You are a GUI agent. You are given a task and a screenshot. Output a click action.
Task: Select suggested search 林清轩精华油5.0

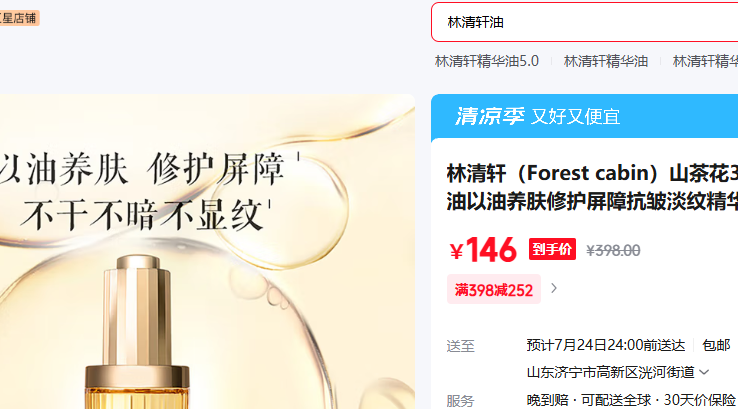click(x=487, y=61)
